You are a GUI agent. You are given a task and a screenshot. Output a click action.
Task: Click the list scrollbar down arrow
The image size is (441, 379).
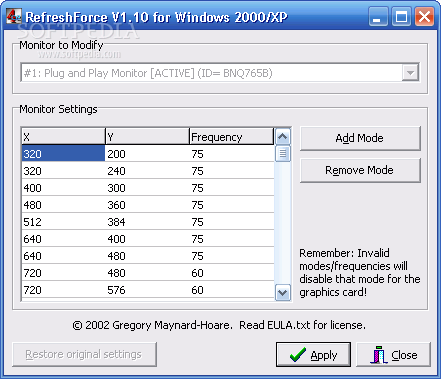[283, 293]
